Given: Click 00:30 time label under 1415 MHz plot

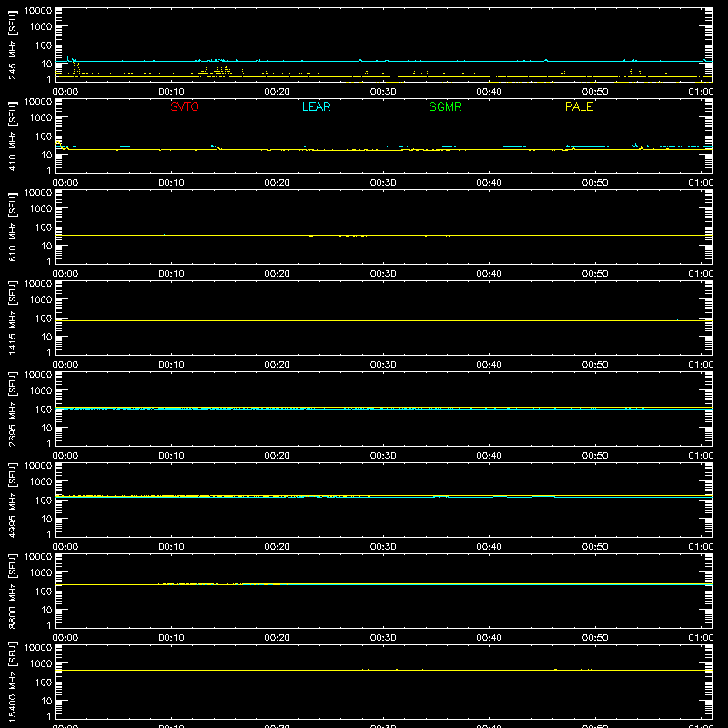Looking at the screenshot, I should [x=383, y=365].
